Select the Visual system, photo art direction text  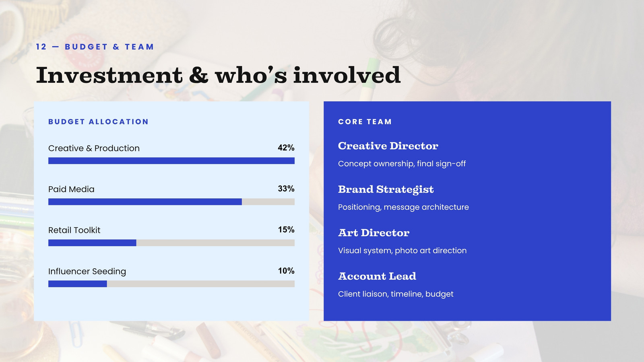point(402,251)
